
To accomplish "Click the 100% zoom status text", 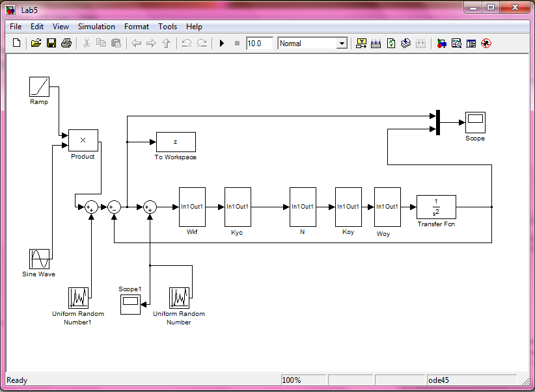I will (x=291, y=380).
